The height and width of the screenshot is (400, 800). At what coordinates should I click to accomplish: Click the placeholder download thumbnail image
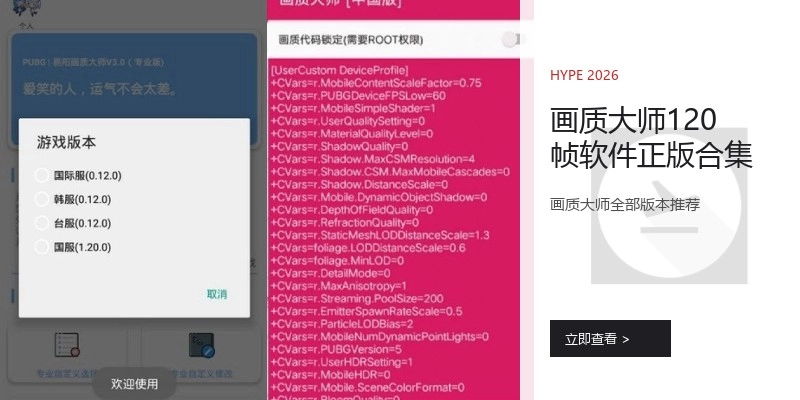click(669, 205)
